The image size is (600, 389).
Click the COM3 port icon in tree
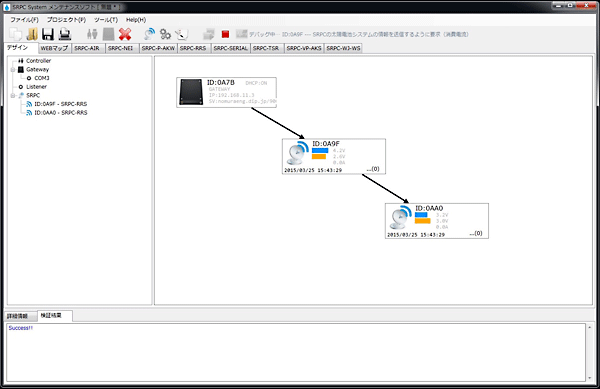pos(29,78)
